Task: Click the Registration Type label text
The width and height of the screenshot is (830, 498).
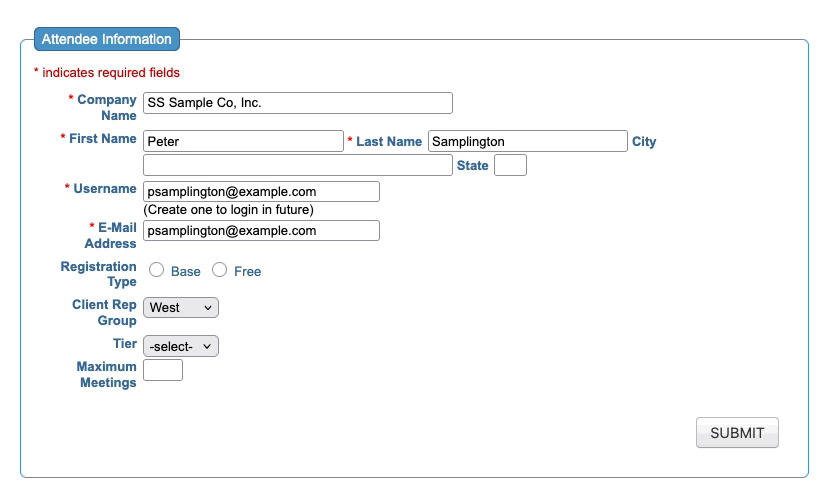Action: (x=99, y=274)
